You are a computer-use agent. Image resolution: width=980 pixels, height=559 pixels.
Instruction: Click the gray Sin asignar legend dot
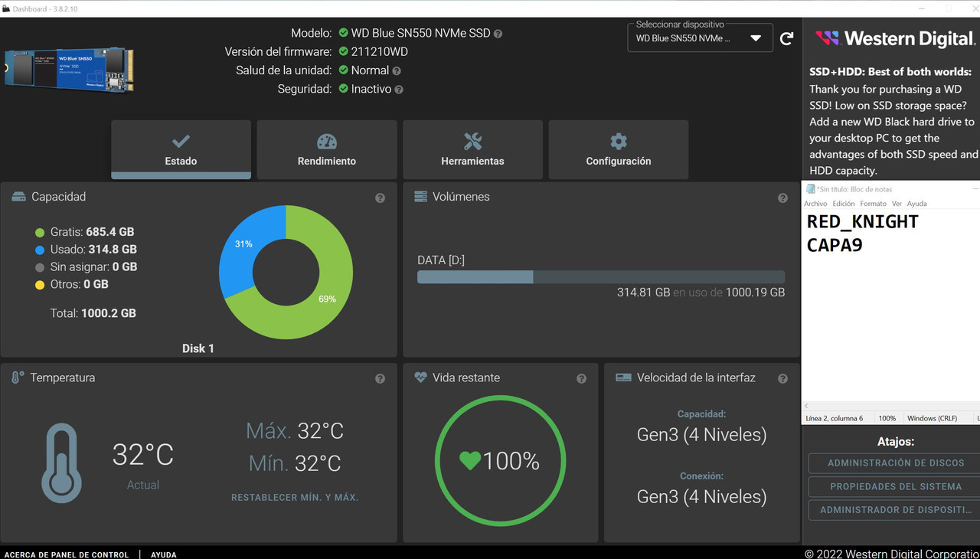pos(40,267)
